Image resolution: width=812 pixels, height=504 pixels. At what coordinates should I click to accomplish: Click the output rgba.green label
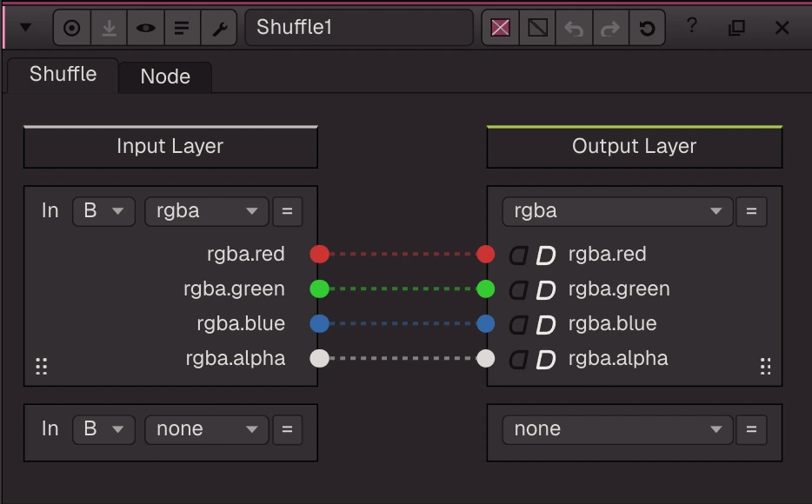(x=619, y=288)
